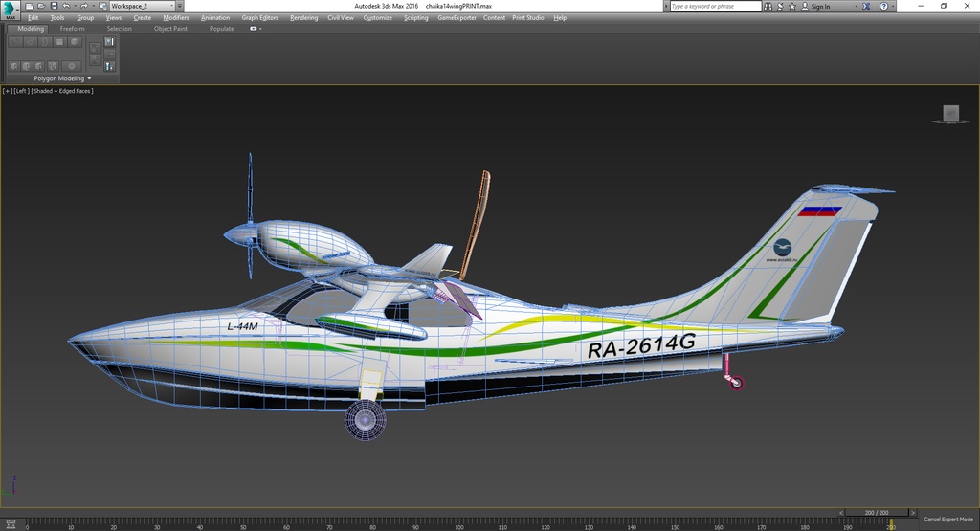980x531 pixels.
Task: Open the Rendering menu
Action: pos(303,18)
